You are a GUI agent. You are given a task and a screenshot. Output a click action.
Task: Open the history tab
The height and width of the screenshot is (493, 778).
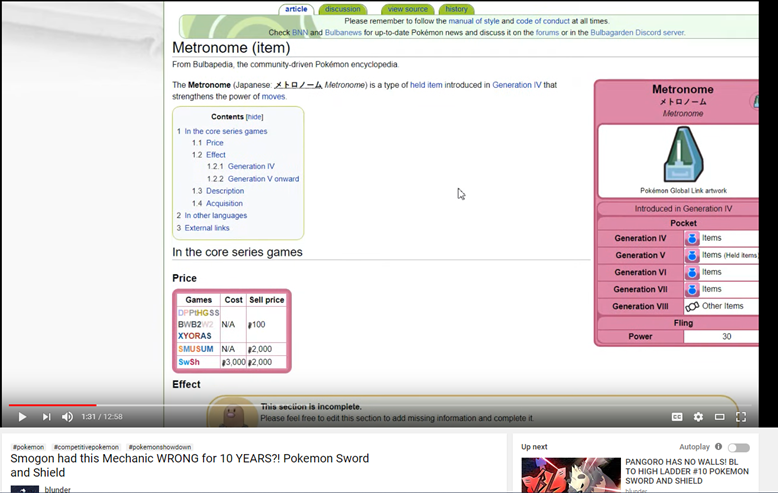point(456,9)
